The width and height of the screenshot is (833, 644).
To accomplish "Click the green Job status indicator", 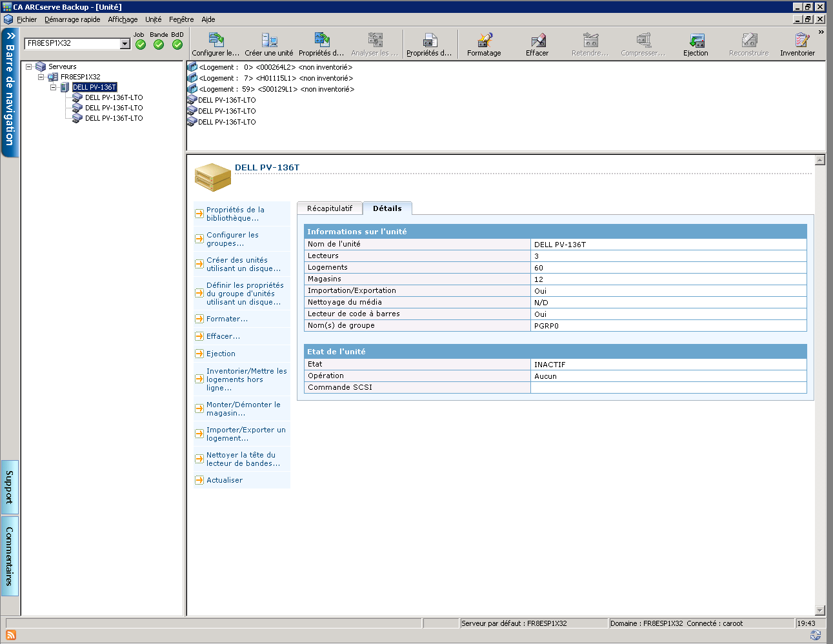I will [x=141, y=45].
